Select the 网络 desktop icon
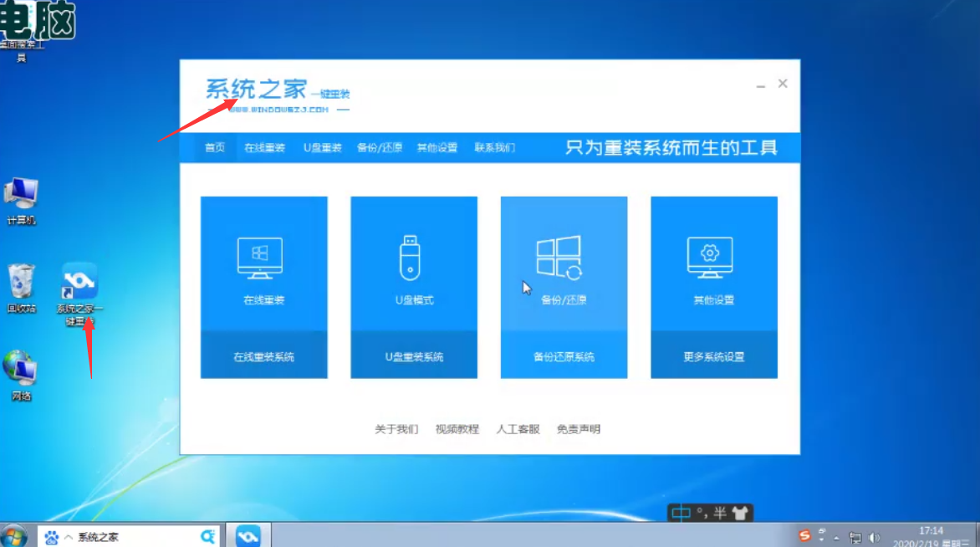980x547 pixels. 21,375
